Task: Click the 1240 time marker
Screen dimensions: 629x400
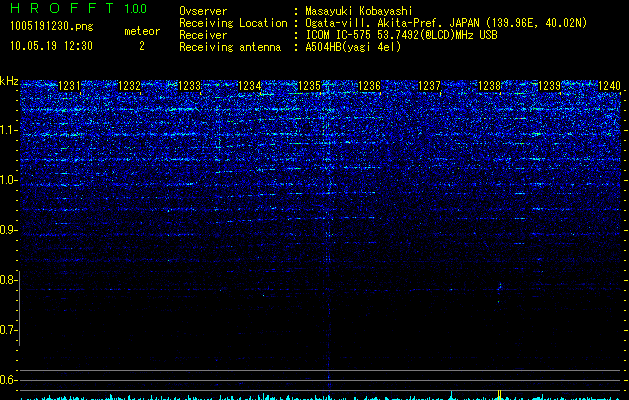Action: [609, 86]
